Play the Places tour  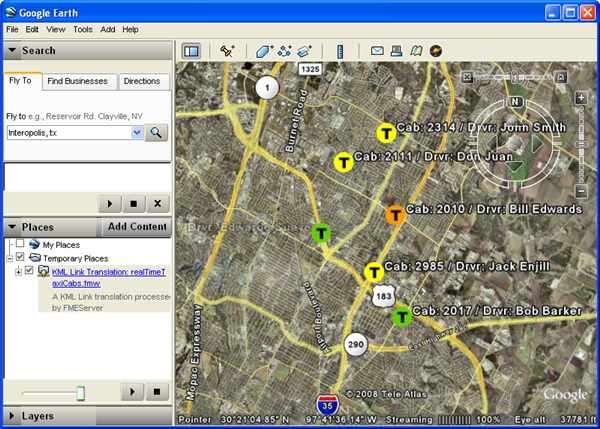132,391
